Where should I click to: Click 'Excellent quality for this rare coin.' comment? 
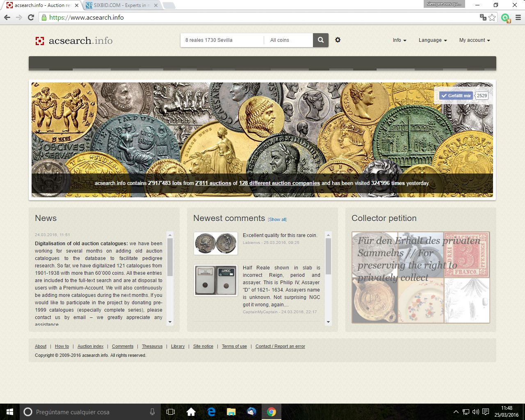[280, 235]
